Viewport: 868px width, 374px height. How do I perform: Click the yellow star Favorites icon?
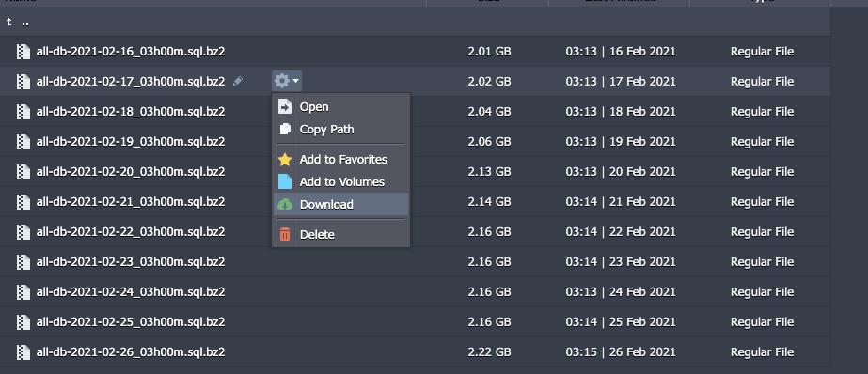285,160
